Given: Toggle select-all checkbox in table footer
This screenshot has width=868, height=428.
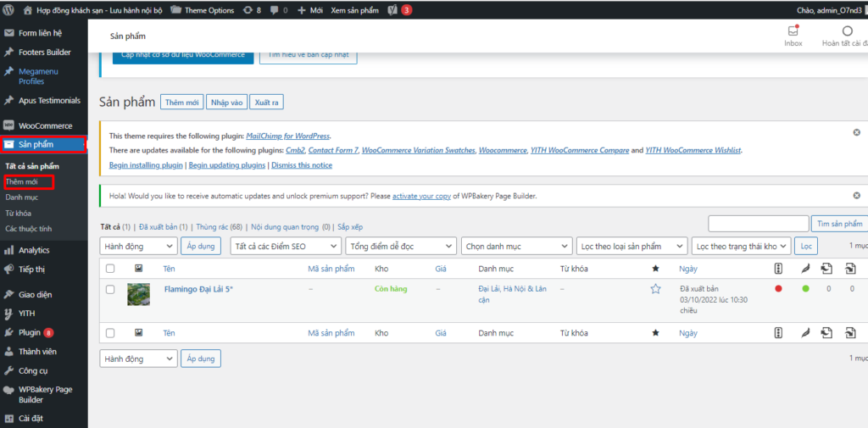Looking at the screenshot, I should click(x=110, y=333).
